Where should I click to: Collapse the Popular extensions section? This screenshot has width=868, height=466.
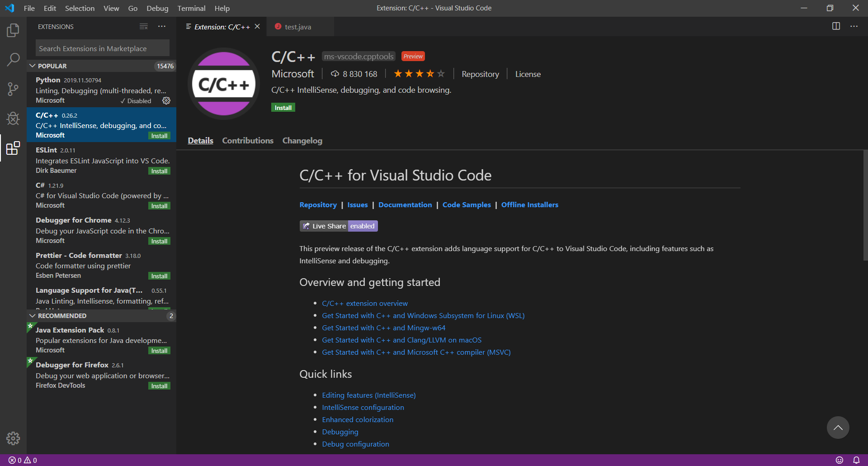pos(33,66)
